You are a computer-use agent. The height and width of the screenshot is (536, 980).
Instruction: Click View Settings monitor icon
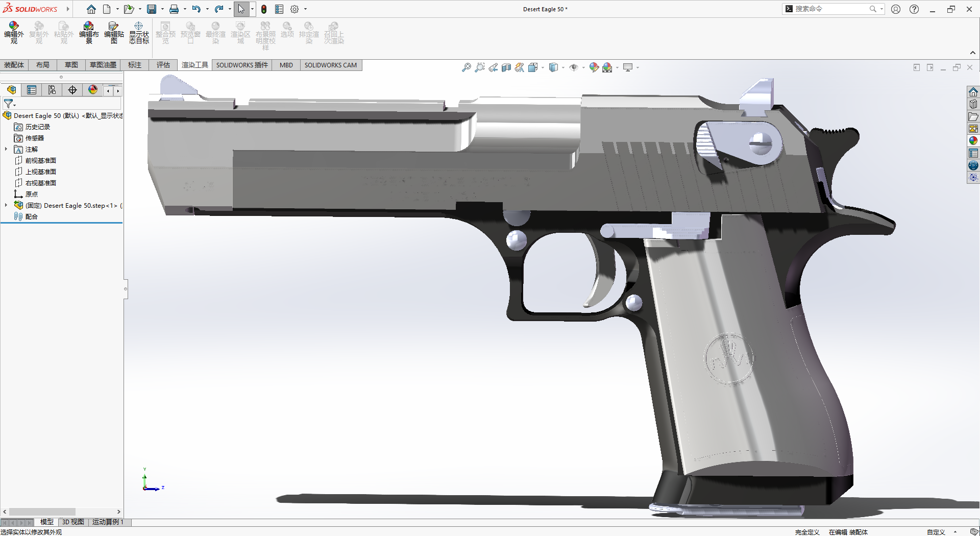pos(628,67)
